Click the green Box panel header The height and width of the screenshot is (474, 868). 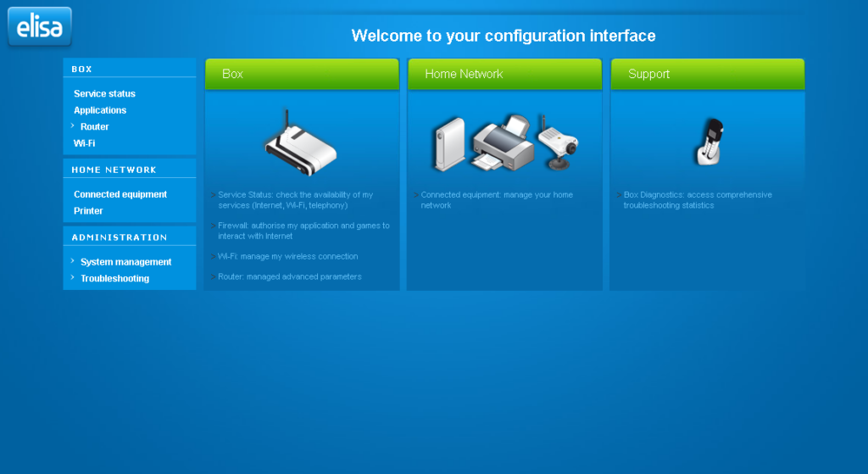coord(302,75)
